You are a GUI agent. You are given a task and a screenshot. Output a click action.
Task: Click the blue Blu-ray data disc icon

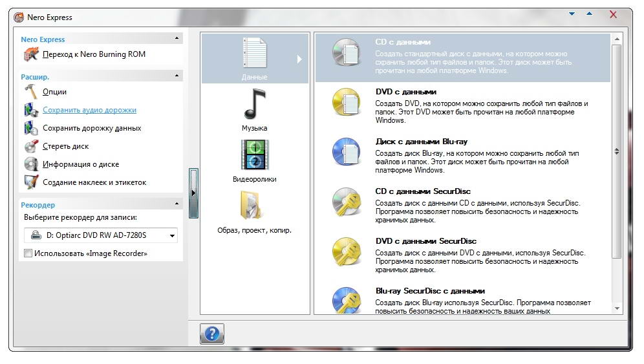[x=346, y=151]
